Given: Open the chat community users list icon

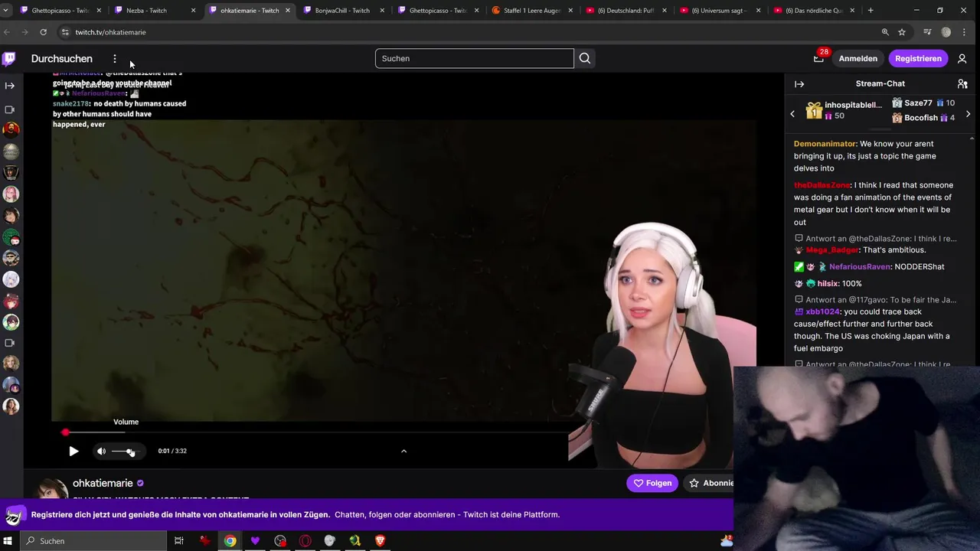Looking at the screenshot, I should pyautogui.click(x=962, y=84).
